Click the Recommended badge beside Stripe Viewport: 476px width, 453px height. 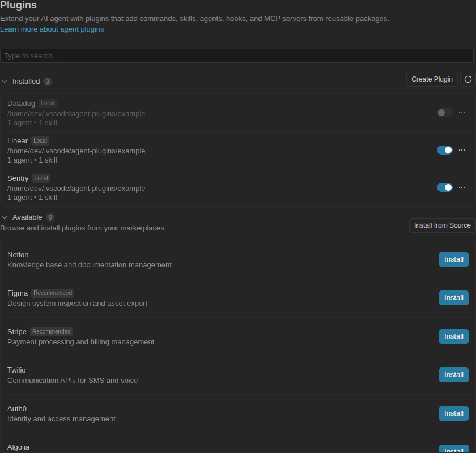52,332
